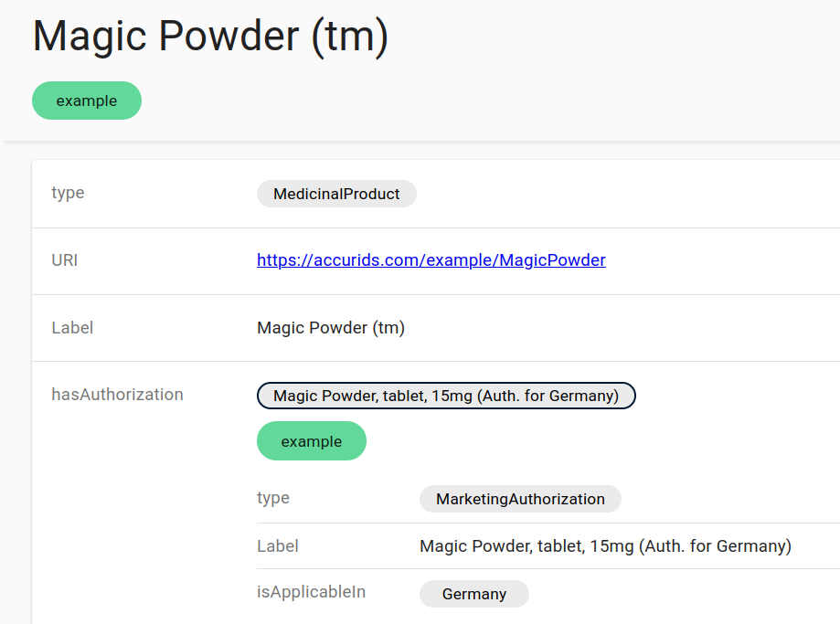840x624 pixels.
Task: Open the accurids.com MagicPowder URI link
Action: (431, 260)
